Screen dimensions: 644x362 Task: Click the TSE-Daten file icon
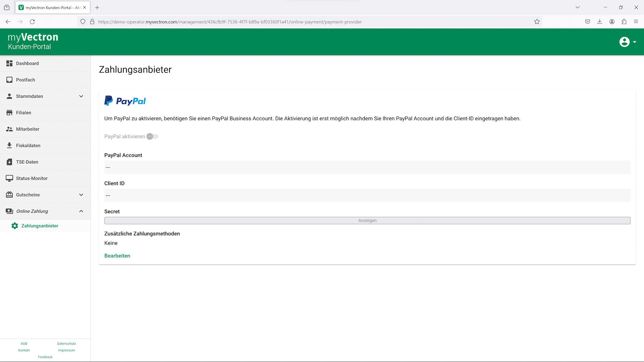click(9, 162)
